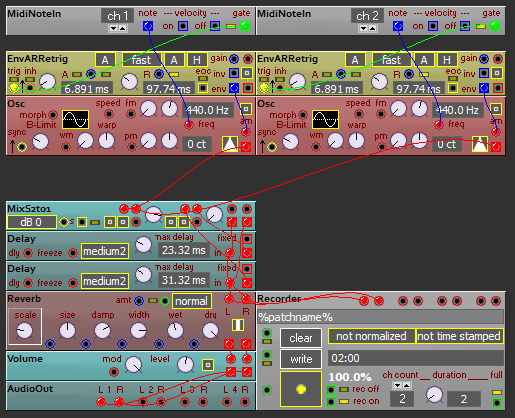Click the striped L/R mode icon in Reverb
This screenshot has width=515, height=418.
[x=238, y=325]
